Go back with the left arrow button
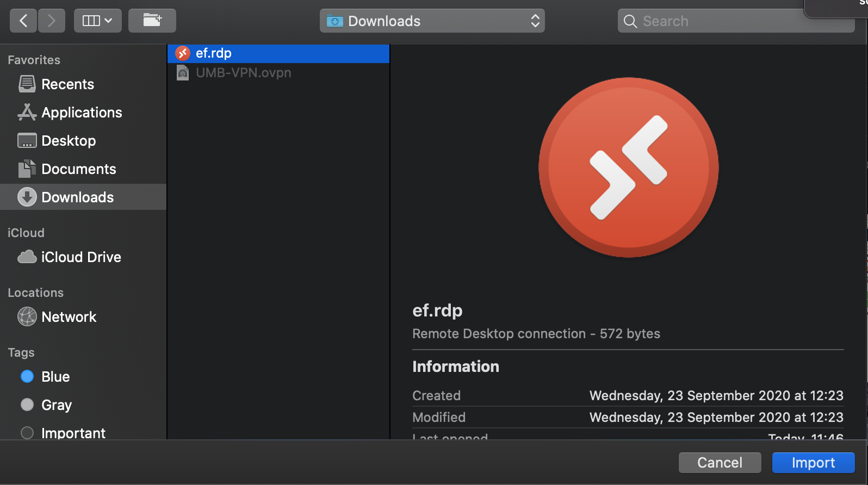The height and width of the screenshot is (485, 868). [x=23, y=21]
